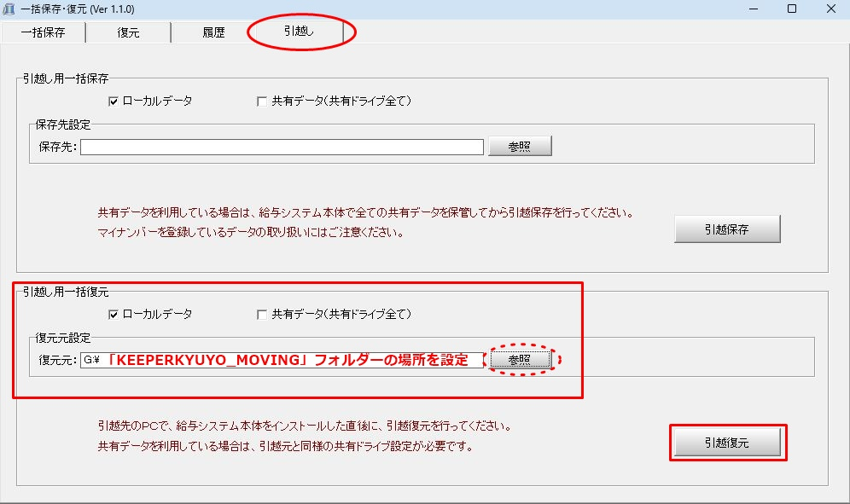Toggle ローカルデータ checkbox under 引越し用一括保存

113,101
